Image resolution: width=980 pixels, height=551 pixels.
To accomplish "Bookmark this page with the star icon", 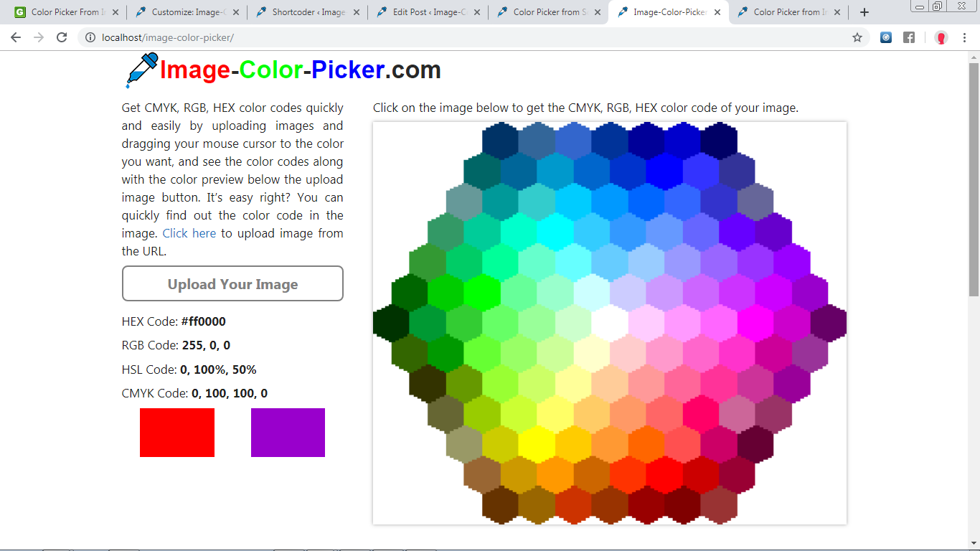I will (857, 37).
